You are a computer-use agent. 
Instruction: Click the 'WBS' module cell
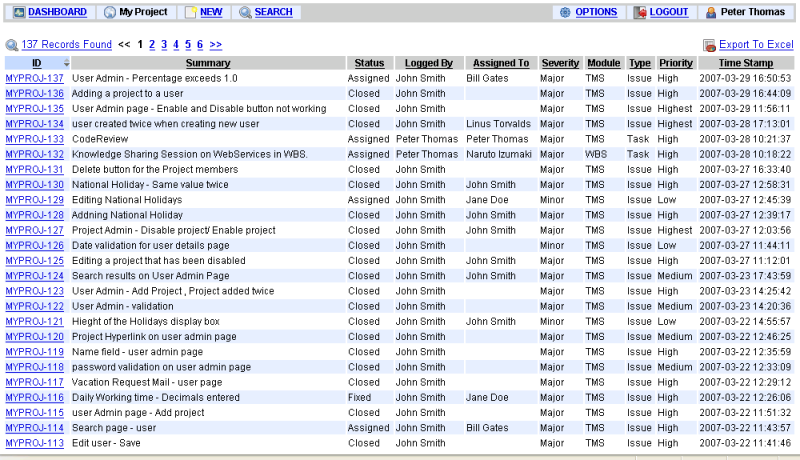click(x=596, y=155)
